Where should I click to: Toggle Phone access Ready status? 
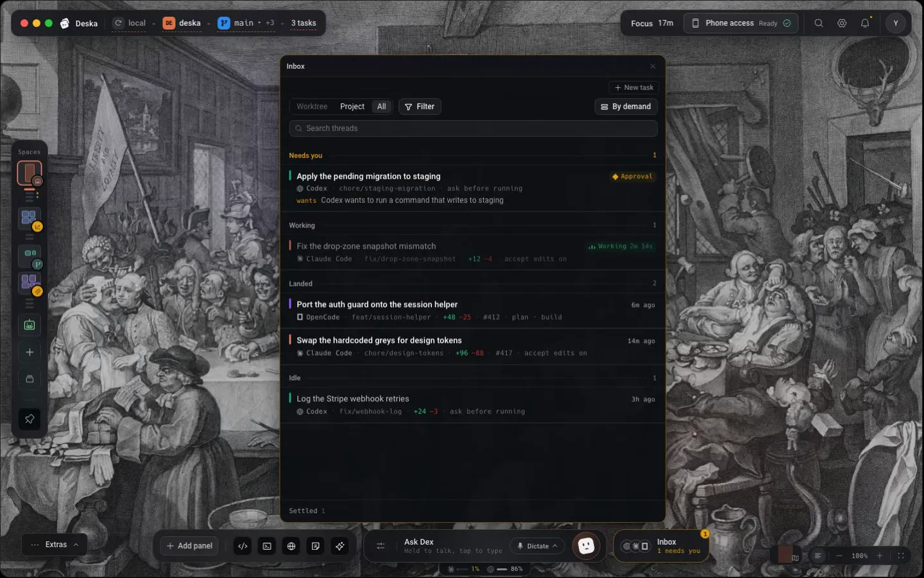pos(741,23)
